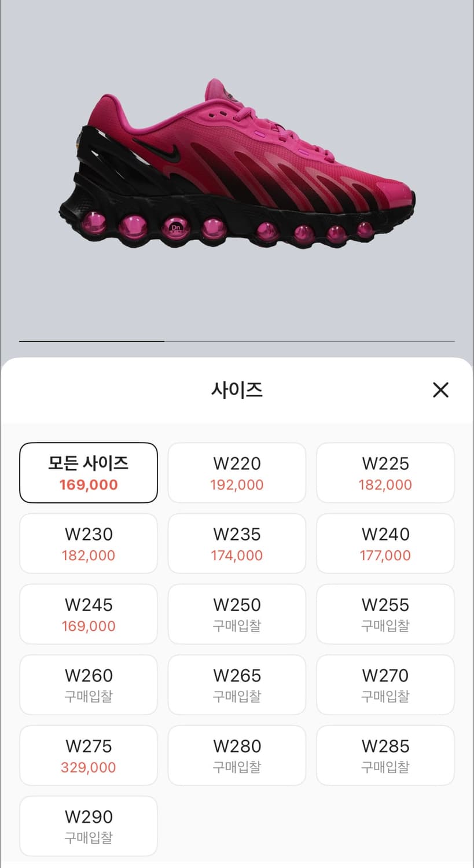Screen dimensions: 474x868
Task: Select the W260 bid size
Action: (x=89, y=685)
